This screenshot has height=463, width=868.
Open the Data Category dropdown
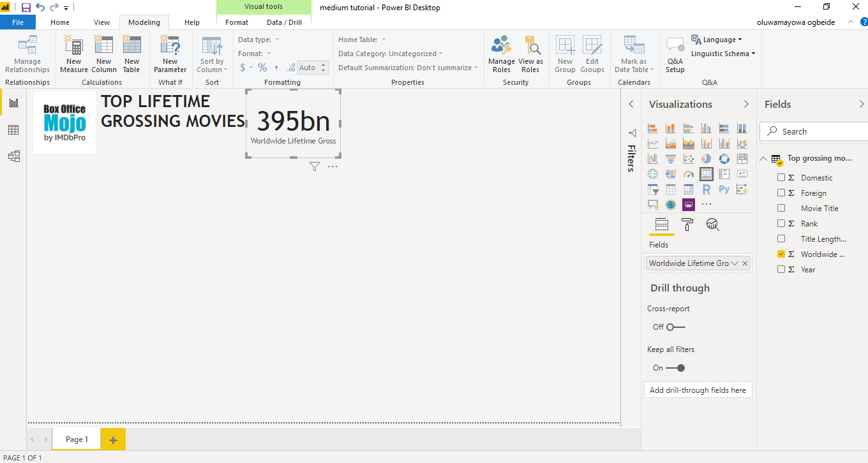click(391, 54)
